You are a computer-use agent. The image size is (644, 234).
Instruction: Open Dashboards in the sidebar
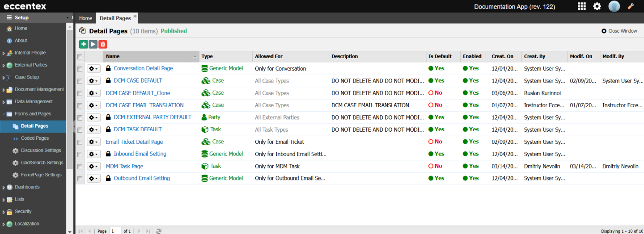[27, 187]
